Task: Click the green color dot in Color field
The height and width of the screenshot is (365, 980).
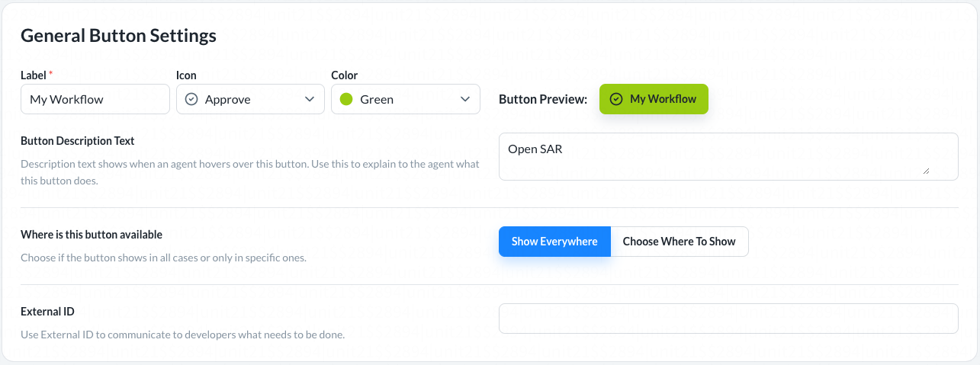Action: (x=346, y=99)
